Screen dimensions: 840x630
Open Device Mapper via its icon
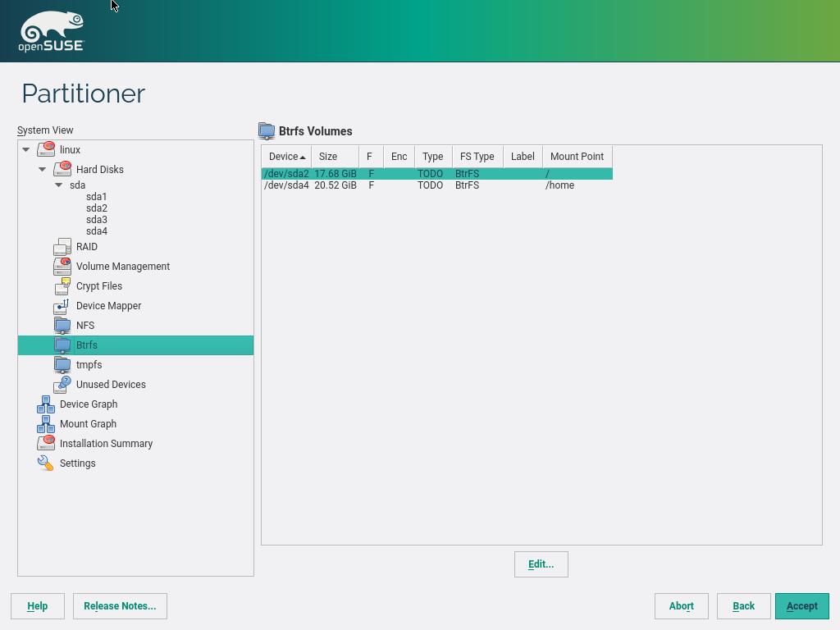click(x=62, y=306)
